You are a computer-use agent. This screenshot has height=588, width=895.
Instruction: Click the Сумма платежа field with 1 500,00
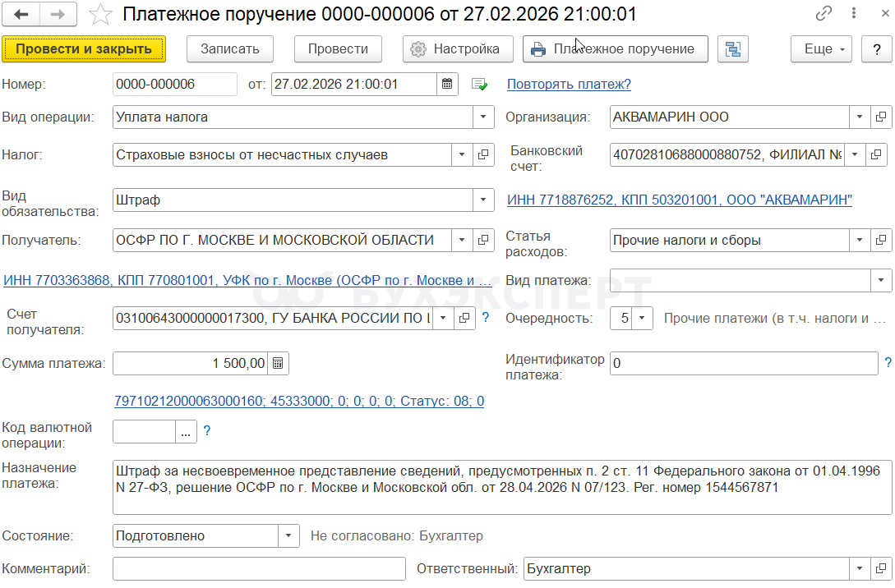[x=191, y=363]
